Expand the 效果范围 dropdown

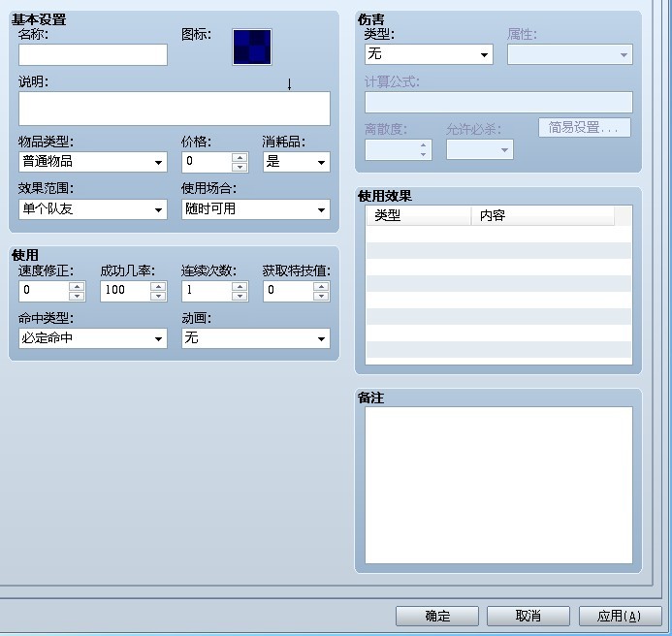(x=92, y=209)
